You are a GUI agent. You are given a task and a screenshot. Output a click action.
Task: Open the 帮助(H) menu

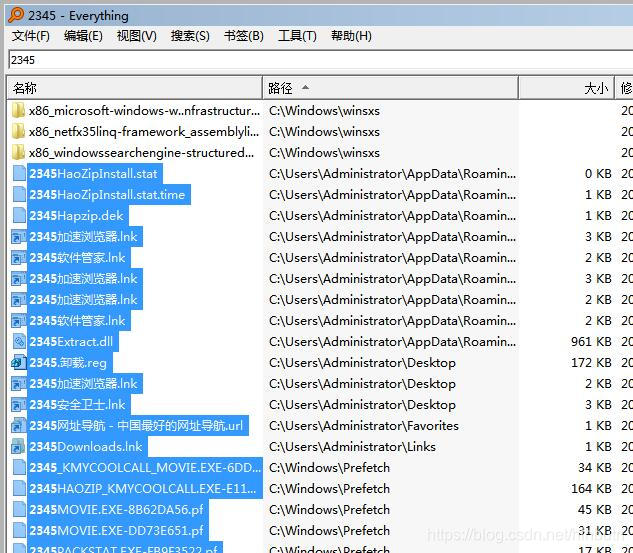pyautogui.click(x=351, y=36)
